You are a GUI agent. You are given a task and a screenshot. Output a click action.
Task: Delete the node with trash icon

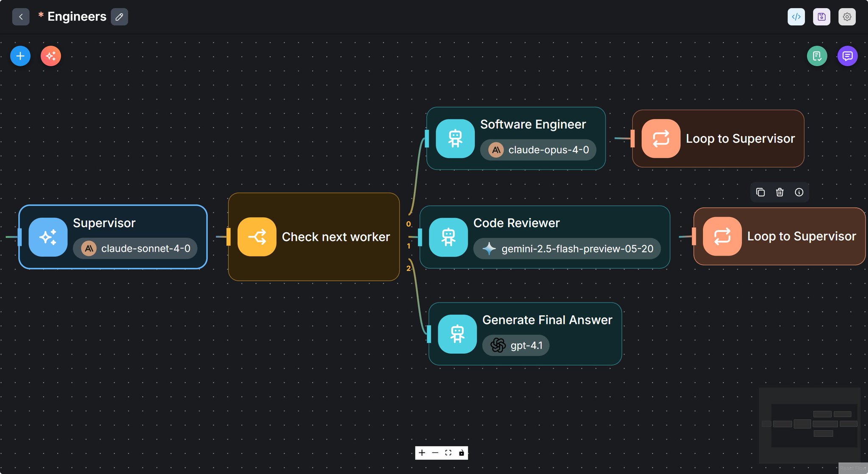pyautogui.click(x=779, y=192)
